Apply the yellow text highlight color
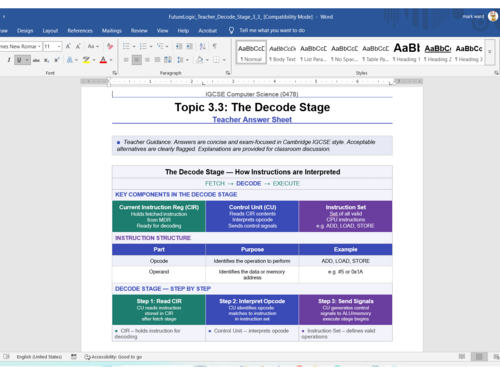The height and width of the screenshot is (375, 500). pos(86,60)
